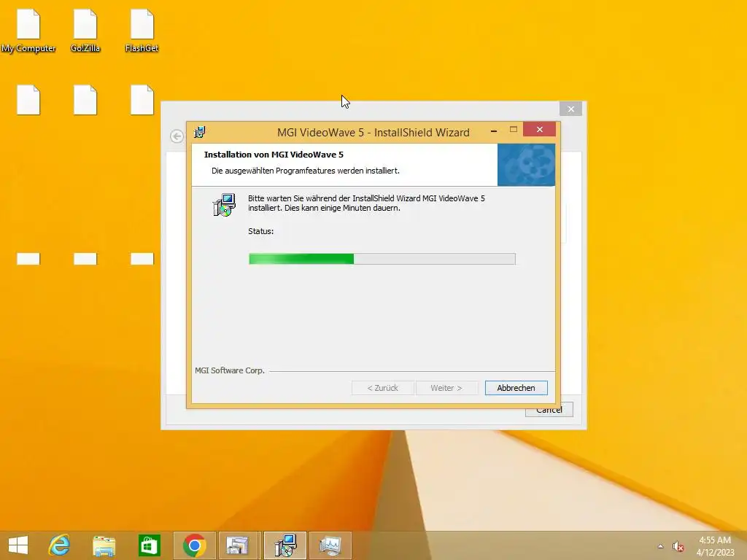Click the 'Installation von MGI VideoWave 5' heading

point(274,155)
